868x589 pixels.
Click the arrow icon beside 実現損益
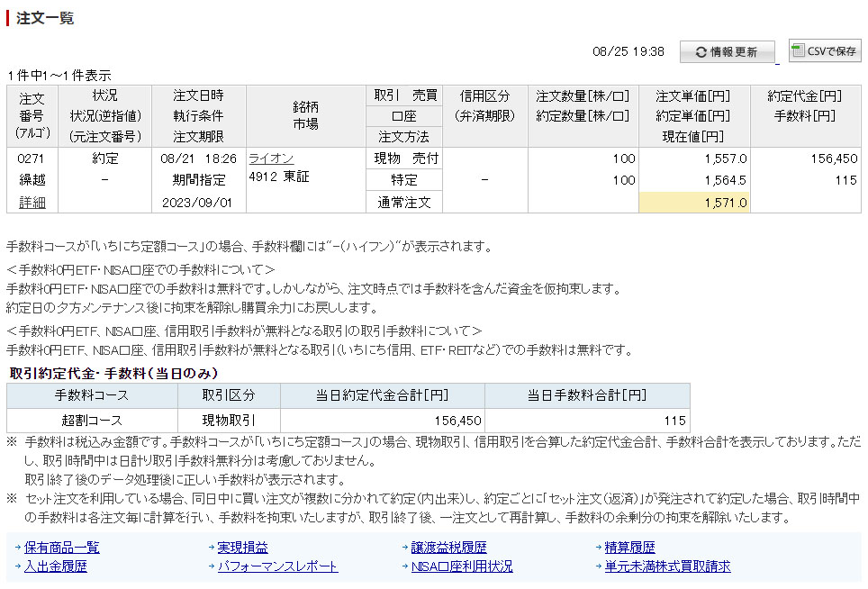211,548
